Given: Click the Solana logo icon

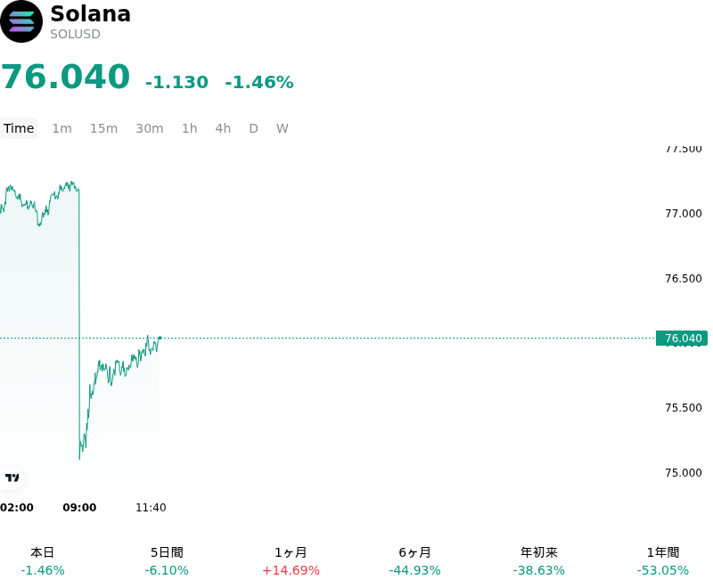Looking at the screenshot, I should coord(21,21).
